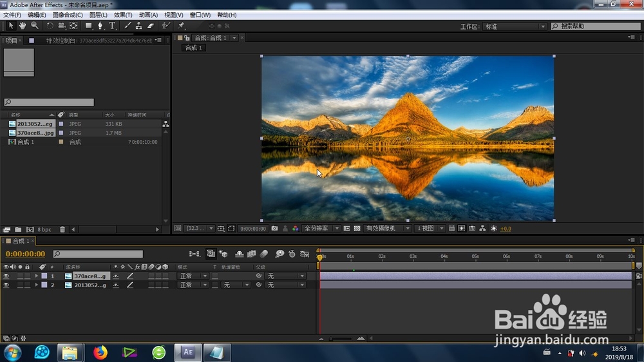
Task: Select the Pen tool
Action: 100,26
